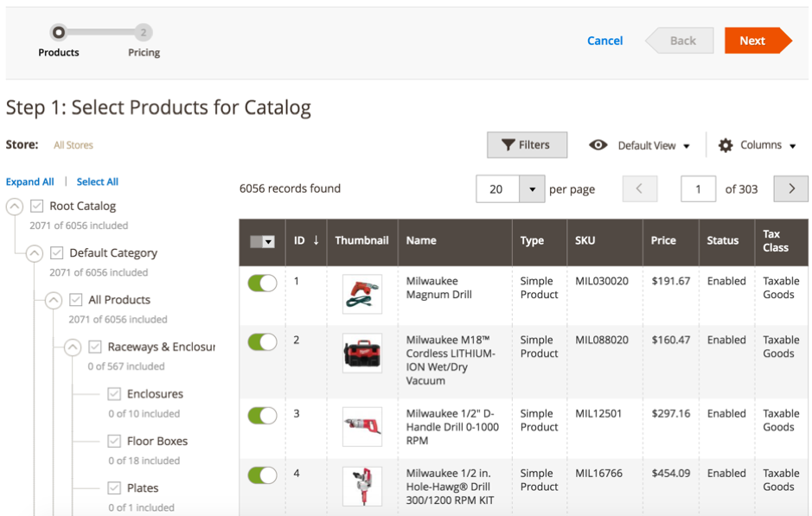Viewport: 812px width, 516px height.
Task: Click the Filters funnel icon
Action: [508, 145]
